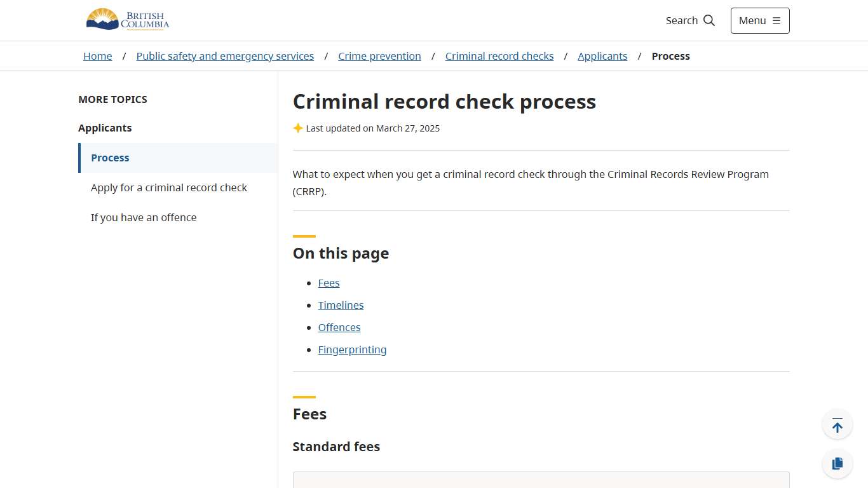Screen dimensions: 868x488
Task: Open Applicants from the sidebar topics
Action: click(x=105, y=128)
